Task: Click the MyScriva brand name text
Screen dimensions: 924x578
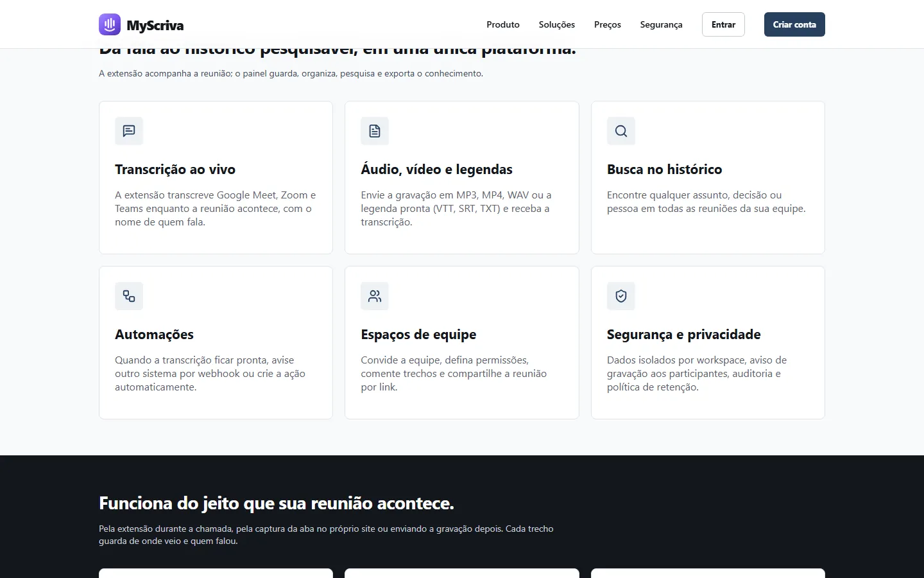Action: pos(155,25)
